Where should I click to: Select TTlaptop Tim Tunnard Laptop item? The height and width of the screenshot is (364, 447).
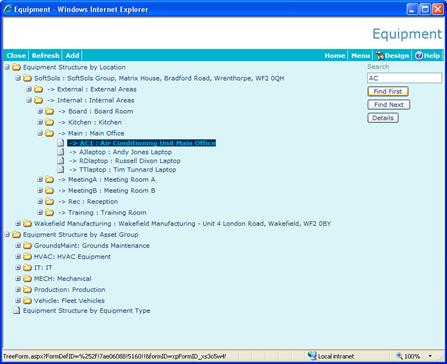[x=123, y=170]
